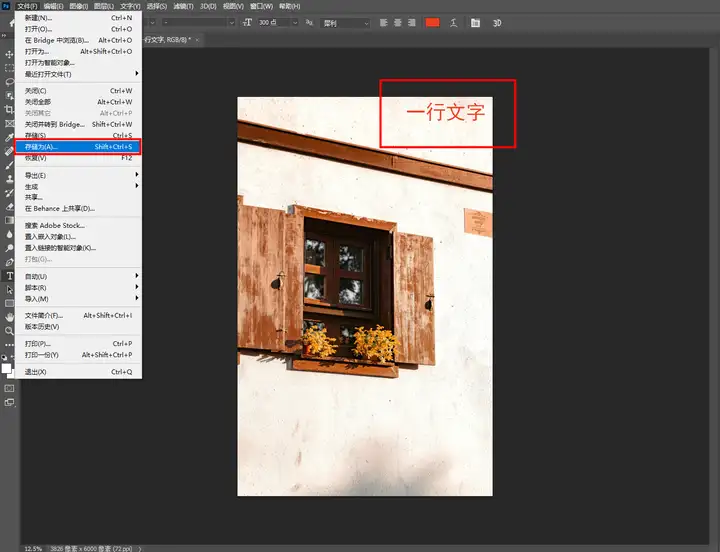This screenshot has height=552, width=720.
Task: Select the Horizontal Type tool
Action: [9, 276]
